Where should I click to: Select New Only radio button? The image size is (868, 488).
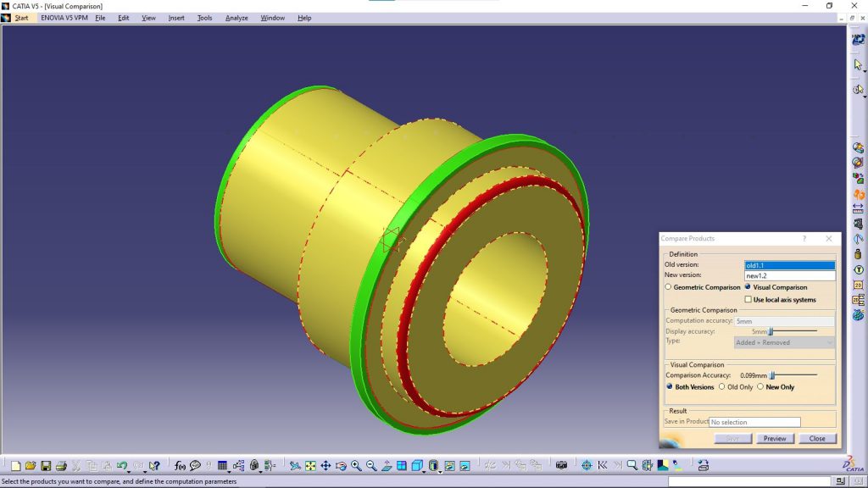[760, 386]
